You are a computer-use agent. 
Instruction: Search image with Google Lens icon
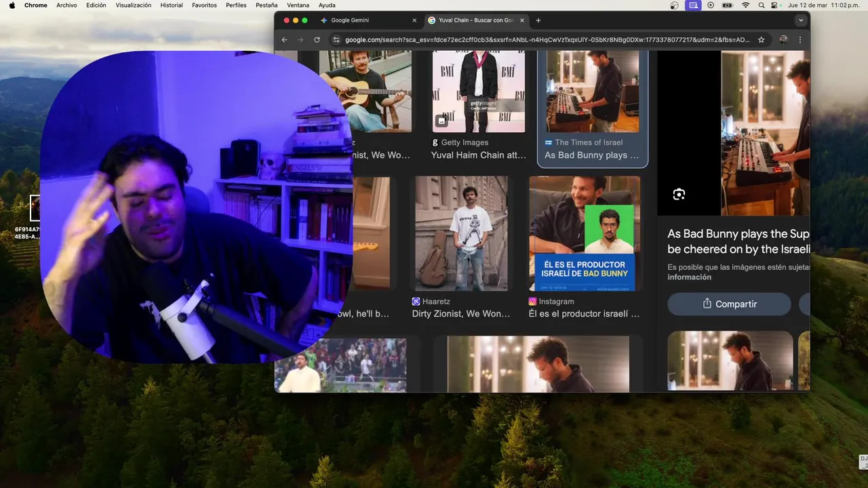coord(679,195)
